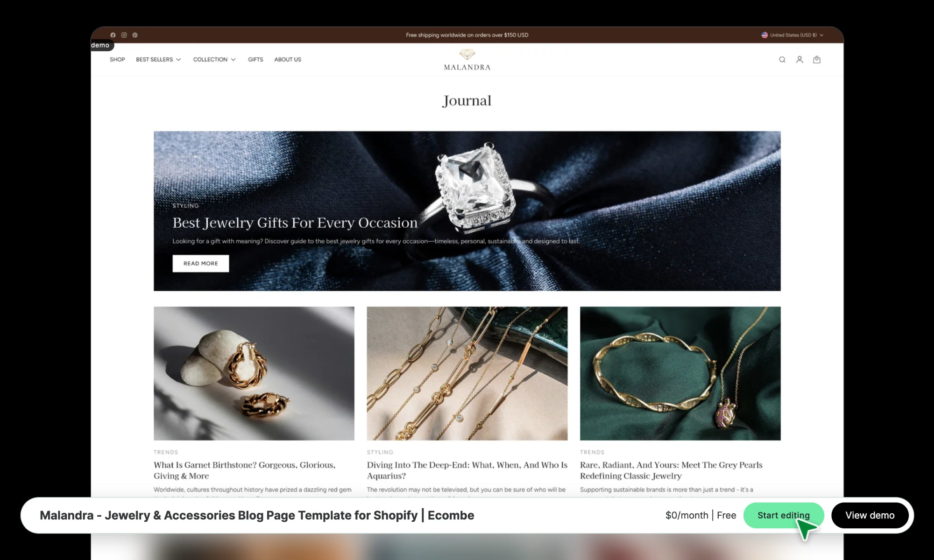Screen dimensions: 934x560
Task: Expand the Collection dropdown menu
Action: 214,60
